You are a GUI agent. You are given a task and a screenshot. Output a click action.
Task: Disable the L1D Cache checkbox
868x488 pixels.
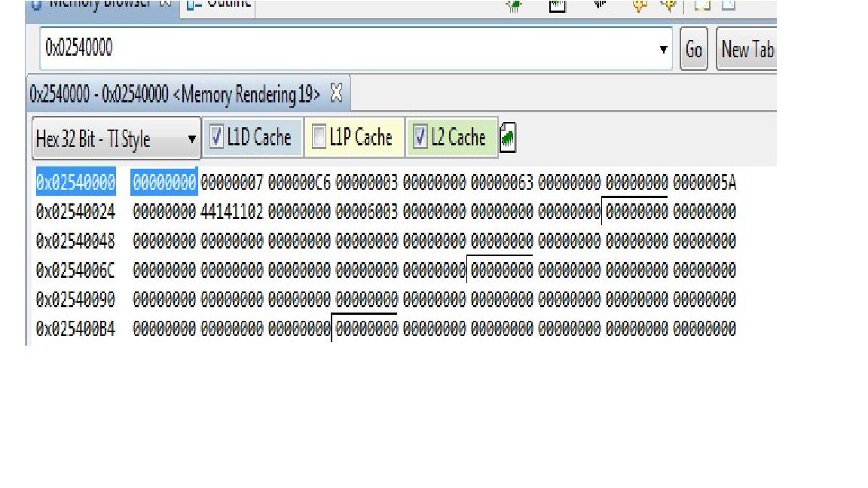pyautogui.click(x=218, y=136)
